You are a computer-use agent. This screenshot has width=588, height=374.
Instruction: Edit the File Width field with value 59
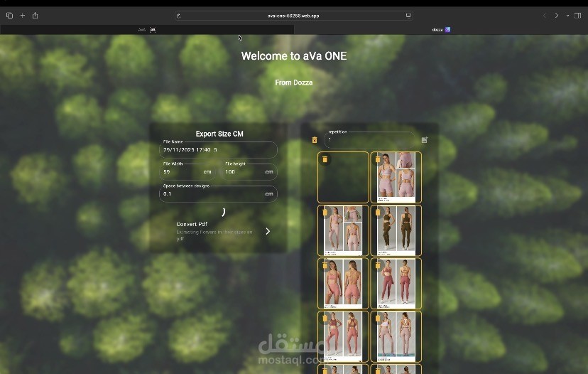187,172
